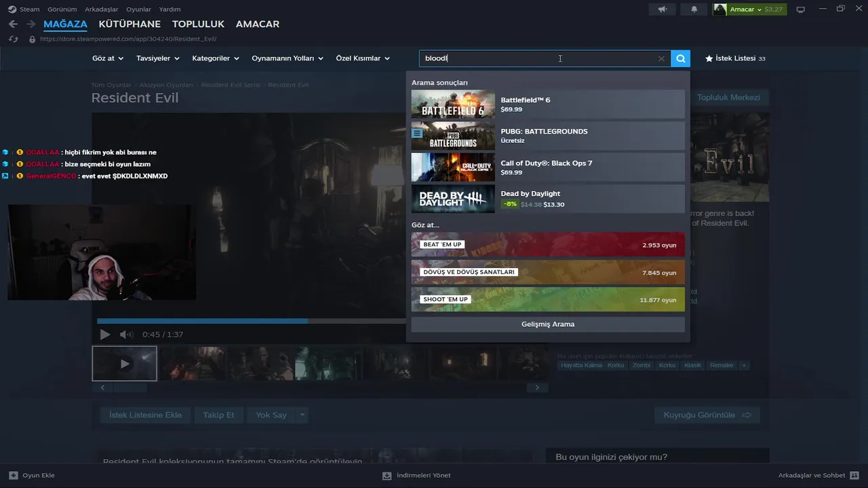Click the Amacar profile avatar
This screenshot has height=488, width=868.
click(x=720, y=9)
